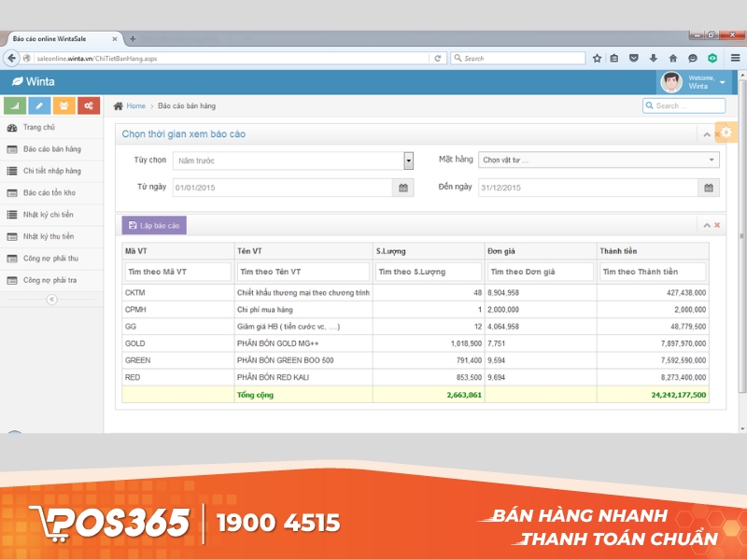Click the browser back arrow button
747x560 pixels.
(x=11, y=58)
